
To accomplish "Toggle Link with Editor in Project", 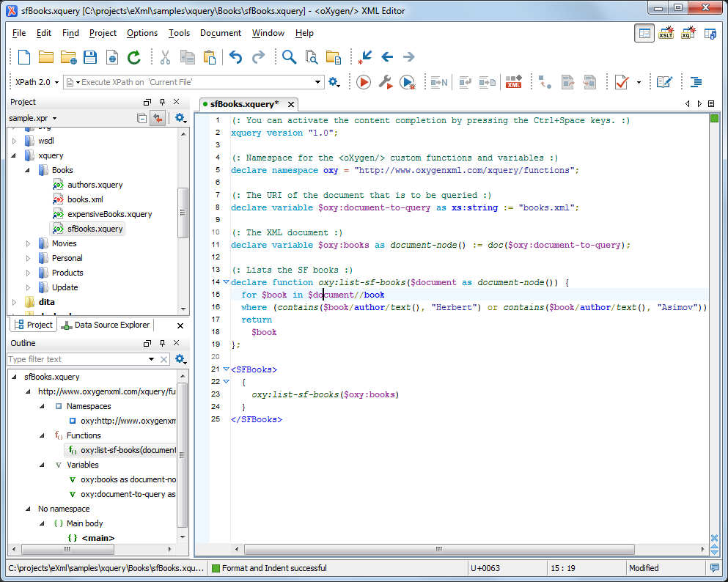I will click(158, 118).
